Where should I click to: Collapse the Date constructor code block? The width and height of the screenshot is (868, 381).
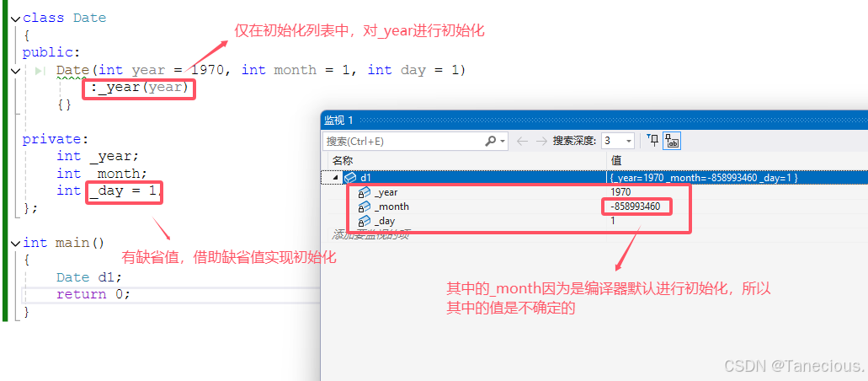click(x=15, y=71)
